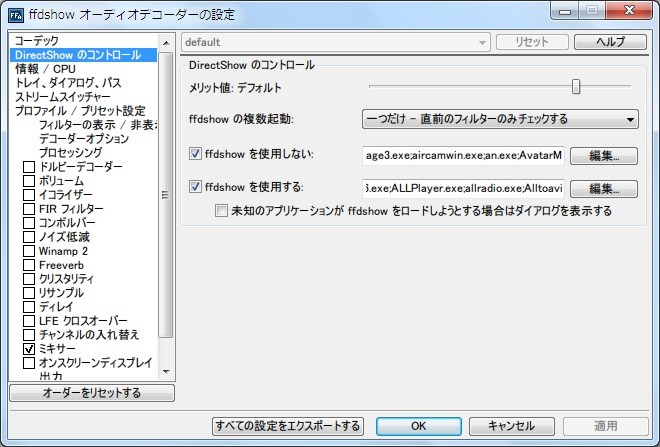Select ストリームスイッチャー in the tree
This screenshot has height=447, width=660.
63,97
